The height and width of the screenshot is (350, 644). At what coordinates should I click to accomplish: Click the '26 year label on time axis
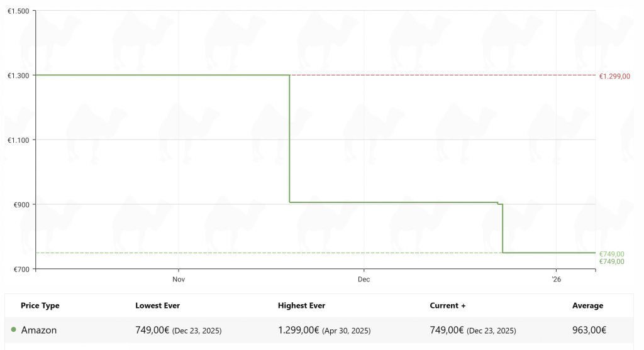tap(556, 278)
